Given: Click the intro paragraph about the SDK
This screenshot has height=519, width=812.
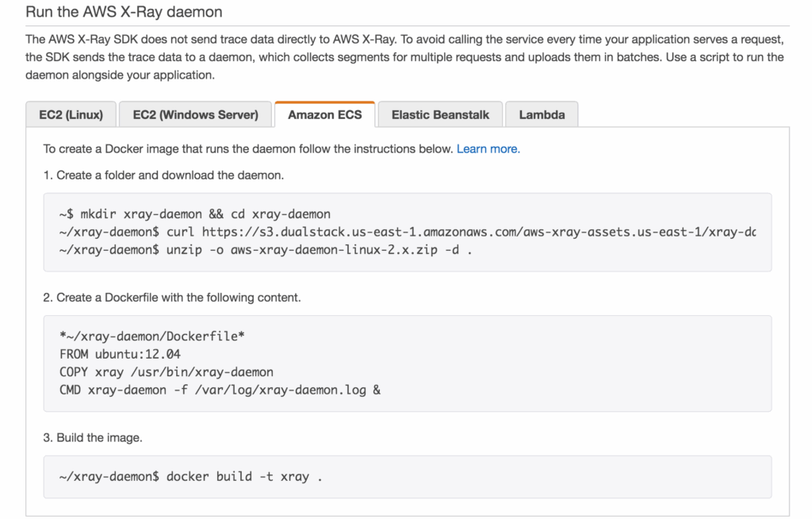Looking at the screenshot, I should pyautogui.click(x=404, y=57).
